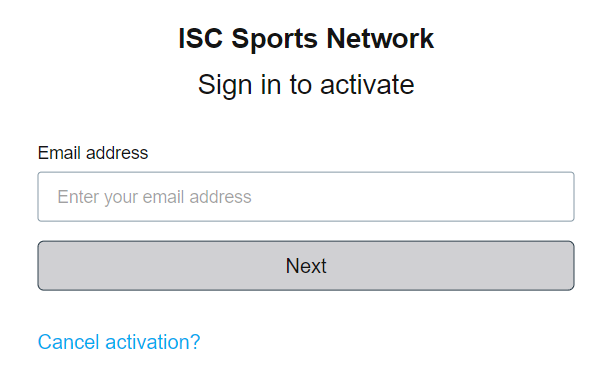Select the Email address label

[x=93, y=153]
